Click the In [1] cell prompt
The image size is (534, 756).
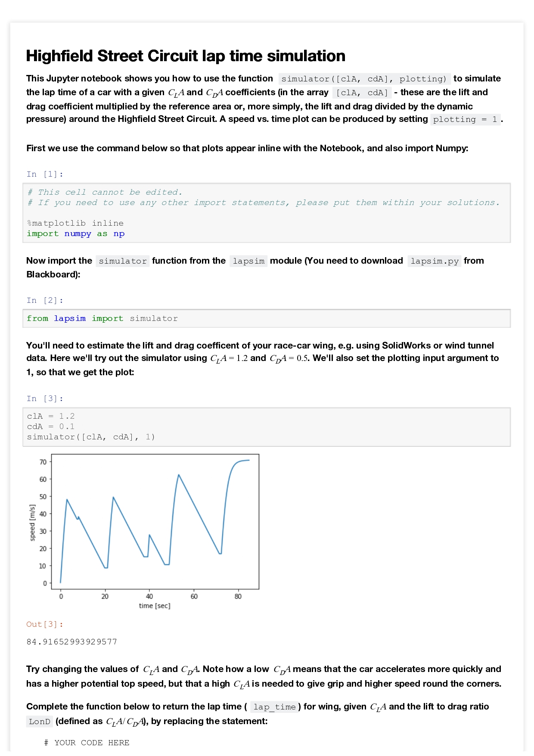[x=45, y=174]
